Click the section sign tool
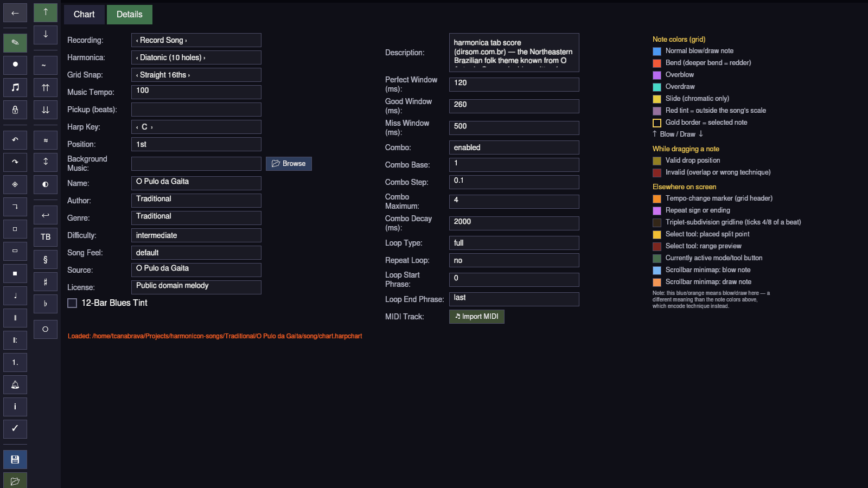868x488 pixels. click(x=46, y=259)
